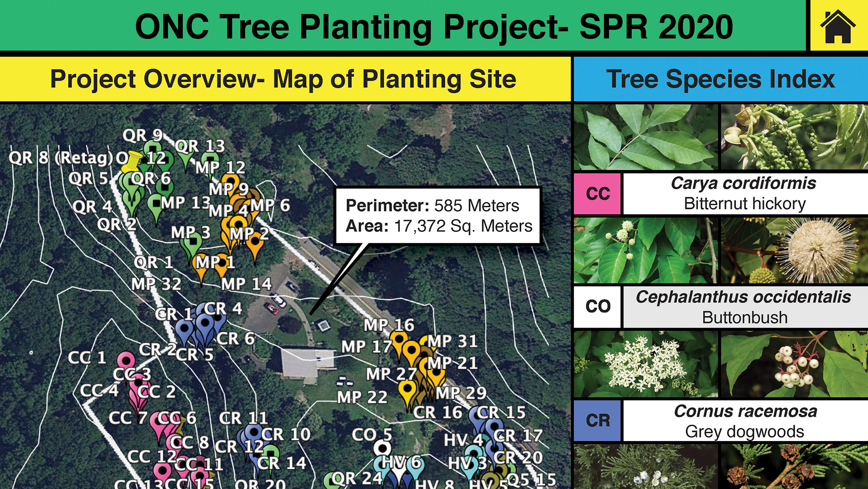View the Grey dogwood white berries photo
This screenshot has height=489, width=868.
coord(794,364)
